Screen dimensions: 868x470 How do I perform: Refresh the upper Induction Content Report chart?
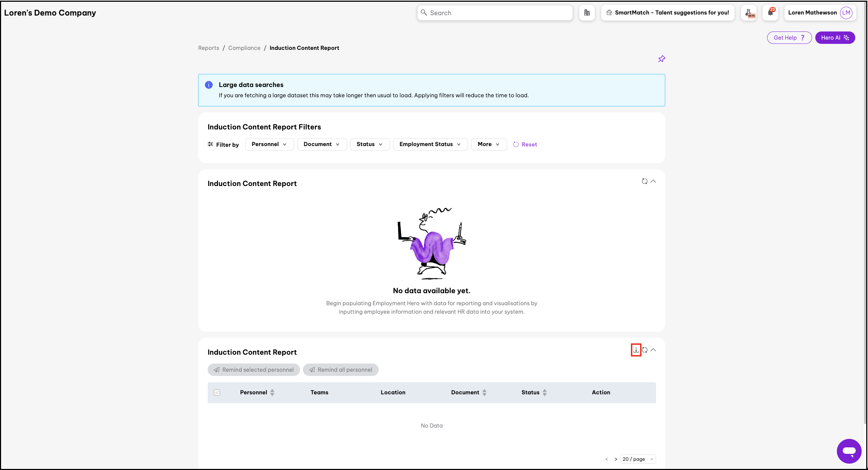[x=644, y=181]
